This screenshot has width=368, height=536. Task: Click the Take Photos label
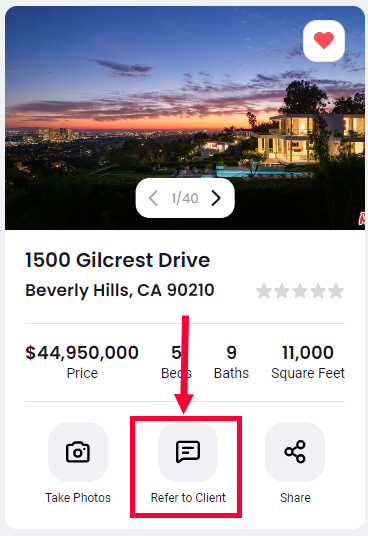point(78,498)
